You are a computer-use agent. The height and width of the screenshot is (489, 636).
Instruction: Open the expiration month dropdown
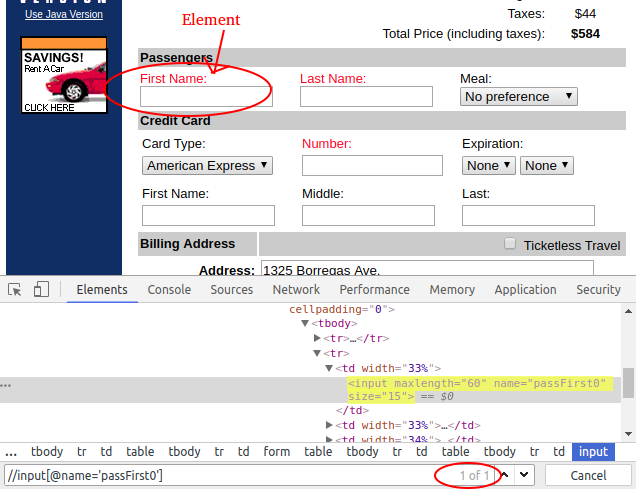[489, 165]
